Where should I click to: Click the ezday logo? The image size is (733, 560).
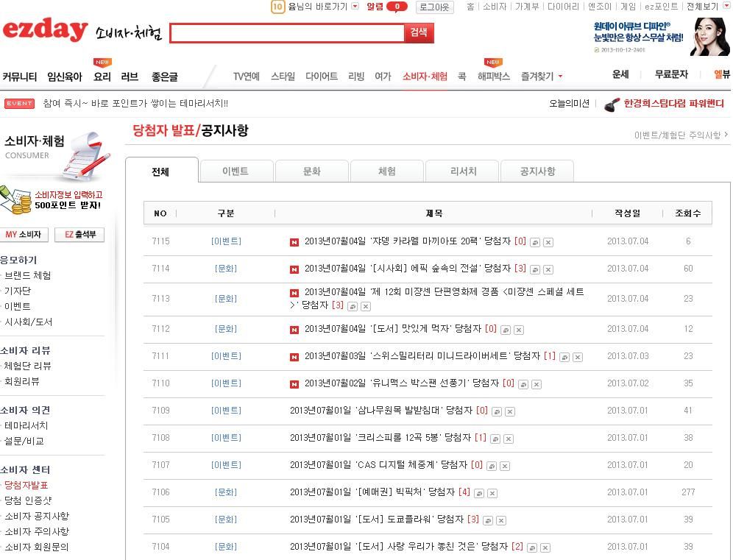point(45,31)
